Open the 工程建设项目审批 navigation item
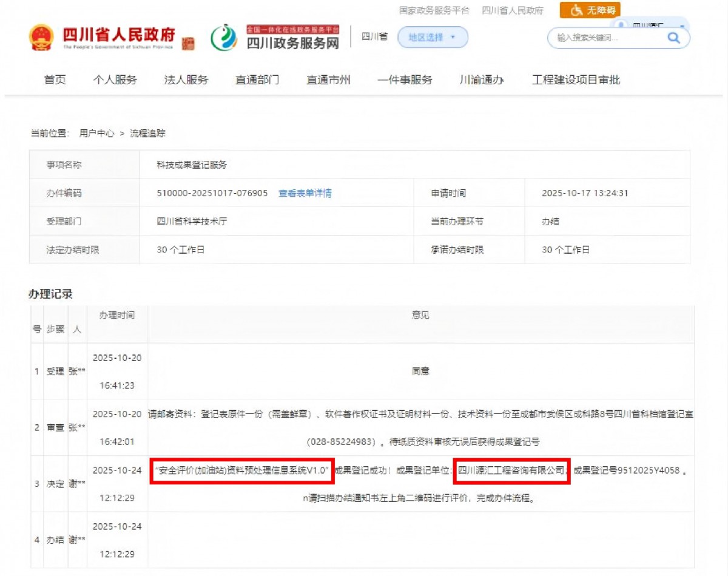The image size is (728, 576). point(576,80)
